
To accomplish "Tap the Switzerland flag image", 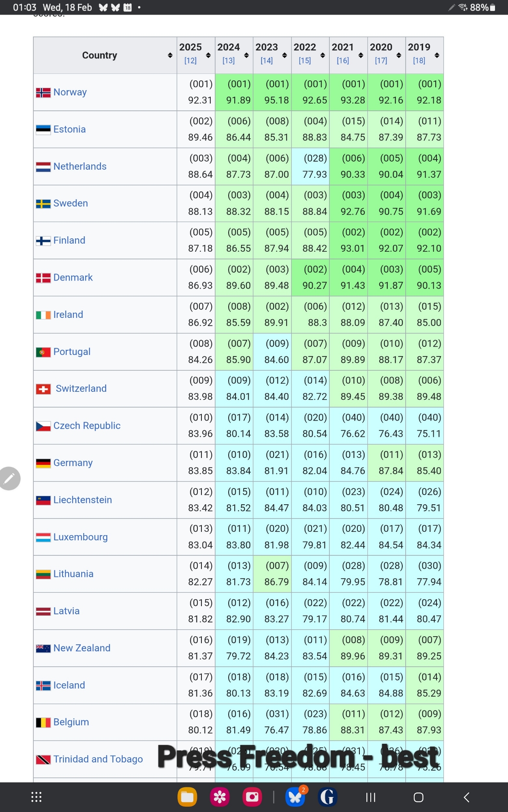I will pyautogui.click(x=43, y=389).
